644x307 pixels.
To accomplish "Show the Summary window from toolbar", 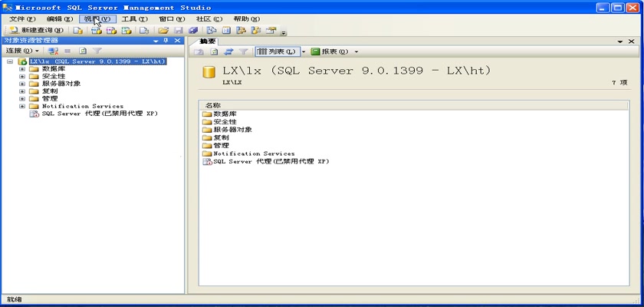I will tap(226, 30).
